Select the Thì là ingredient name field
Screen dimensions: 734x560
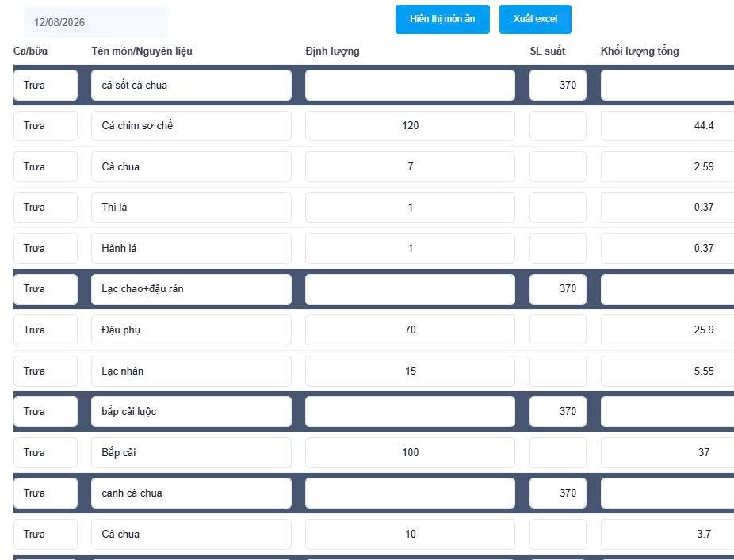coord(191,208)
